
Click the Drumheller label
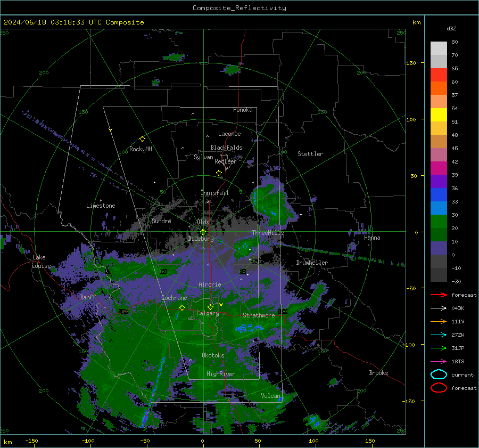tap(312, 263)
